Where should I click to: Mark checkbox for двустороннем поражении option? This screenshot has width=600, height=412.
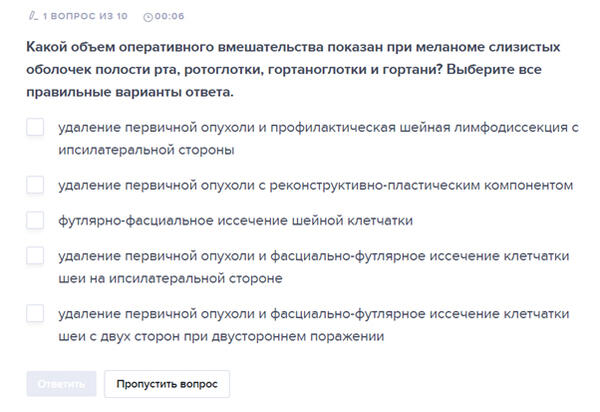tap(35, 313)
